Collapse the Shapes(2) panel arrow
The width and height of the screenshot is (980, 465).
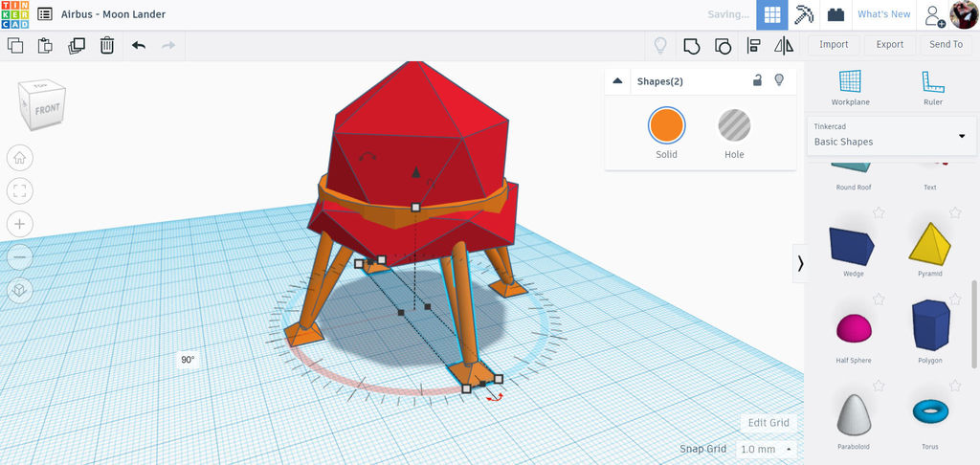coord(617,80)
